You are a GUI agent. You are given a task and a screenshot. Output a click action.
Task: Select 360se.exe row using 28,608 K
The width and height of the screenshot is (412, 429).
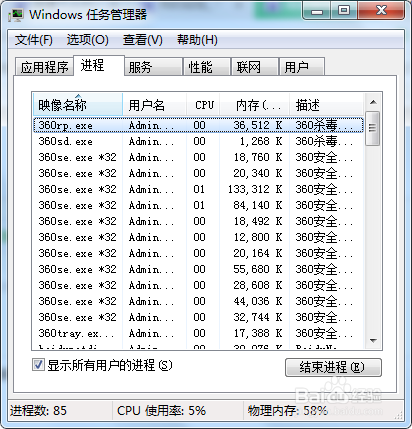point(198,285)
